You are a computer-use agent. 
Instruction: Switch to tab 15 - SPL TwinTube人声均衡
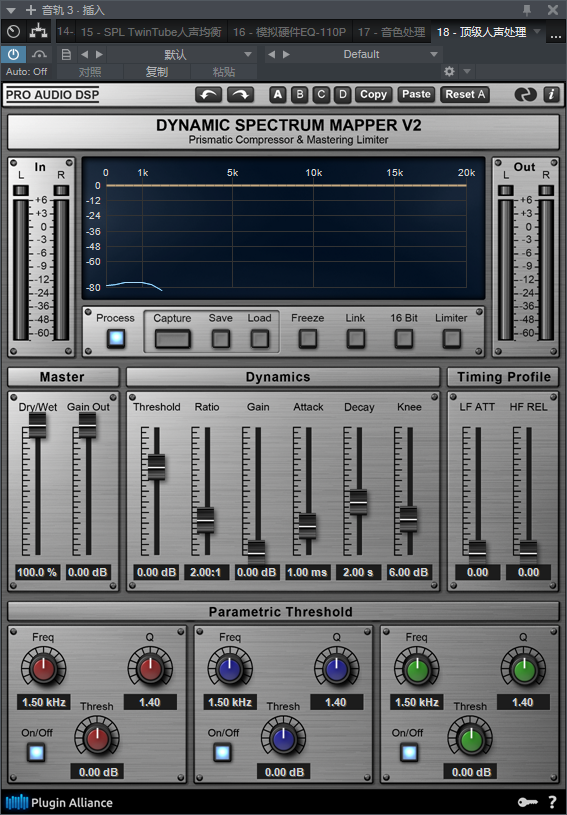151,32
